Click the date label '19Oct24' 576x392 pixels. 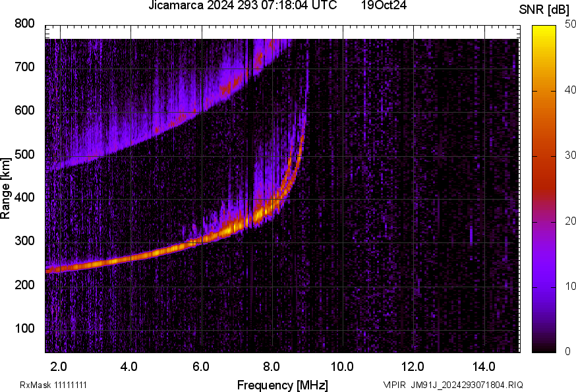[x=384, y=5]
